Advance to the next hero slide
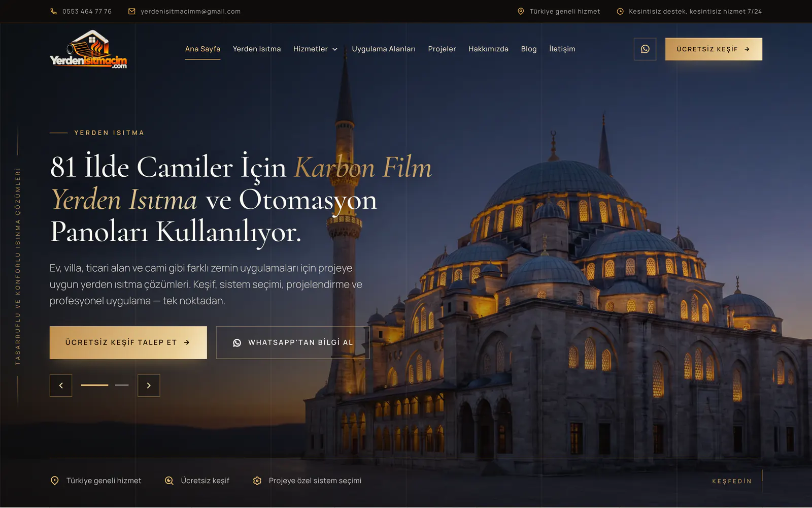This screenshot has height=508, width=812. [149, 386]
